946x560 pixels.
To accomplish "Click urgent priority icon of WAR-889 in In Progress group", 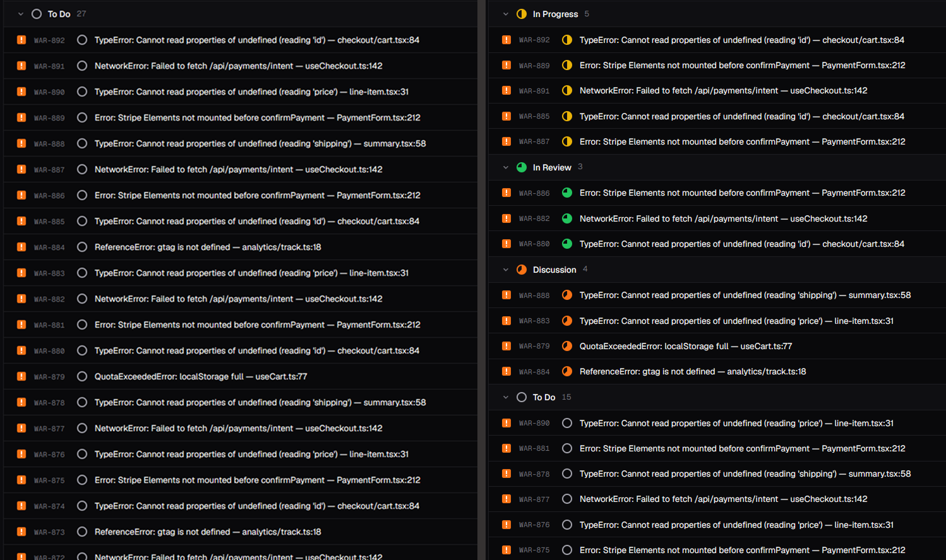I will (506, 65).
